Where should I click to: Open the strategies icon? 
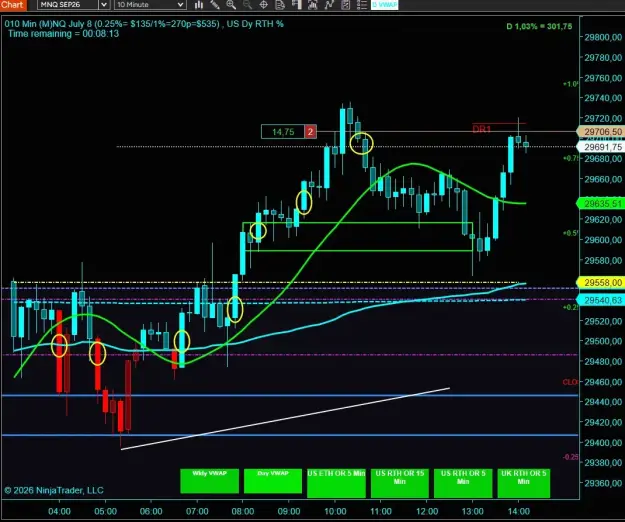329,5
